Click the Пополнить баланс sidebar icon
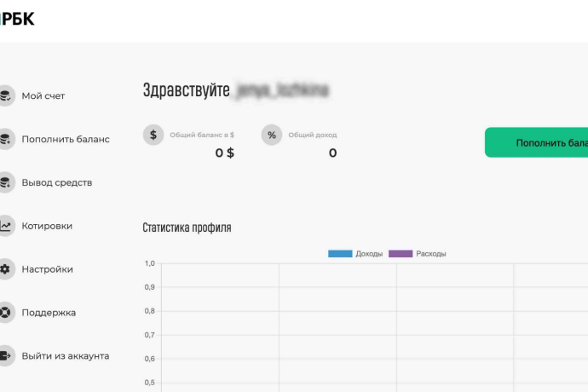 pyautogui.click(x=5, y=139)
